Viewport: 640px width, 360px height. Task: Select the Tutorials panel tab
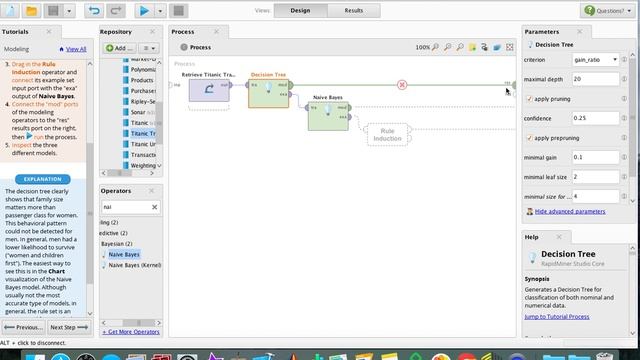15,32
